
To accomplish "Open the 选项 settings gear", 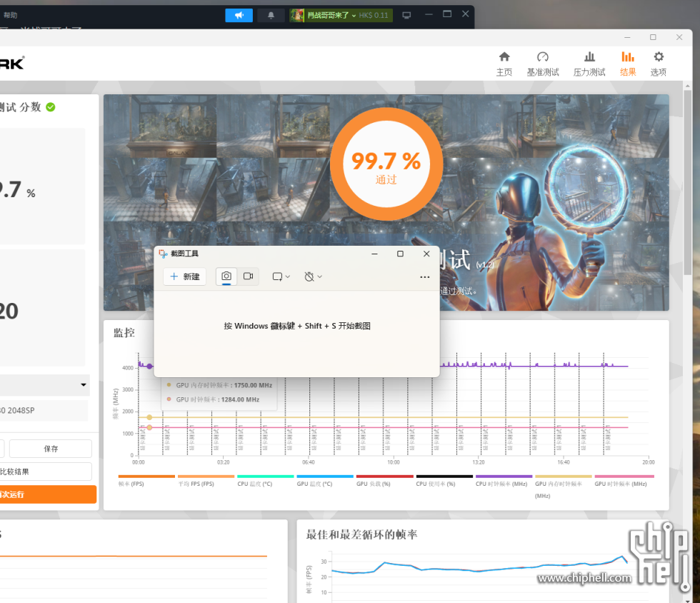I will 659,64.
